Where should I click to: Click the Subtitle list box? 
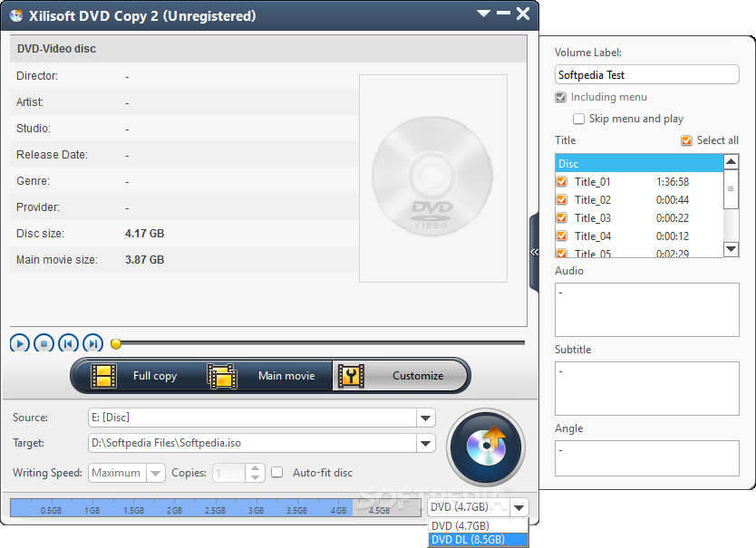[x=646, y=389]
